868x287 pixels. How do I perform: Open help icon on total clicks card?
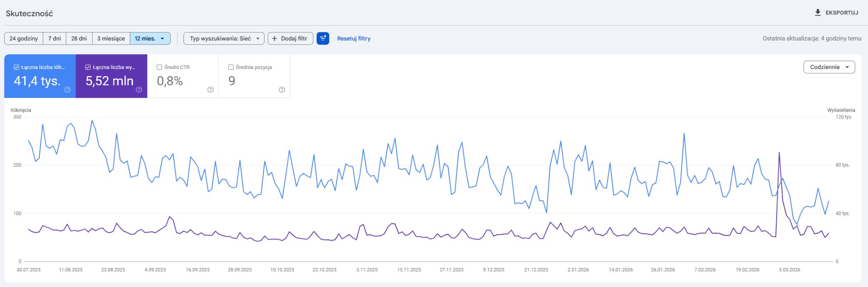[x=67, y=90]
